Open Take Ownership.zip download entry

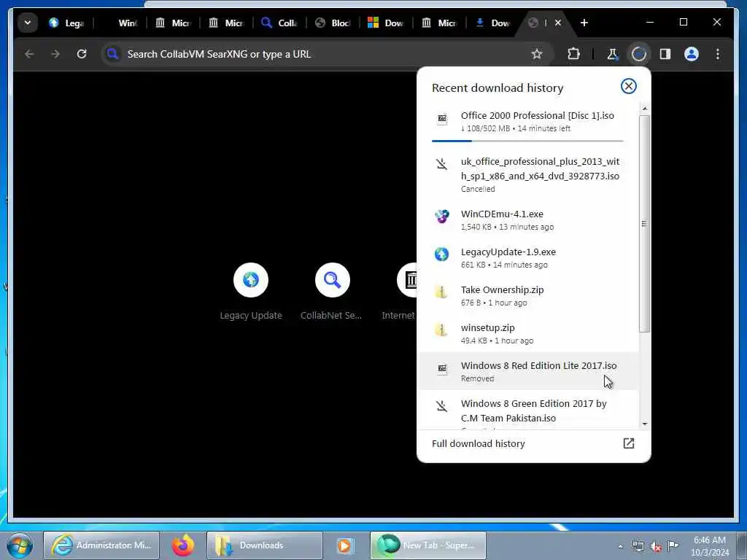point(528,295)
